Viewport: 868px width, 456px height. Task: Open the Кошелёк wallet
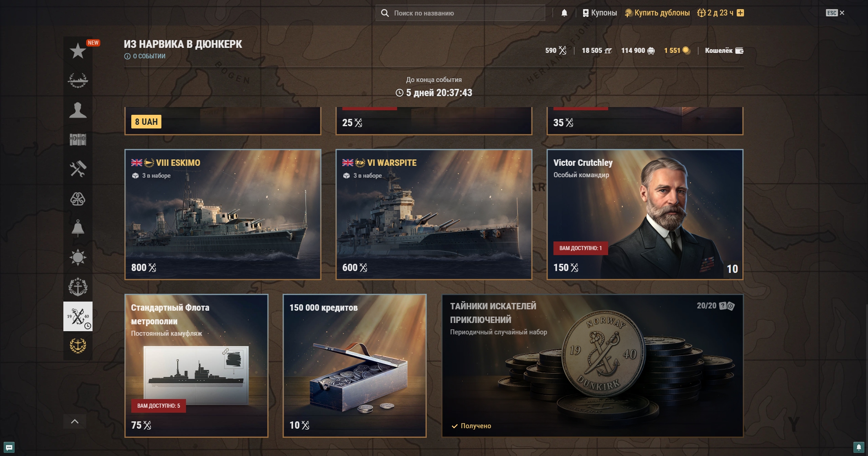724,51
